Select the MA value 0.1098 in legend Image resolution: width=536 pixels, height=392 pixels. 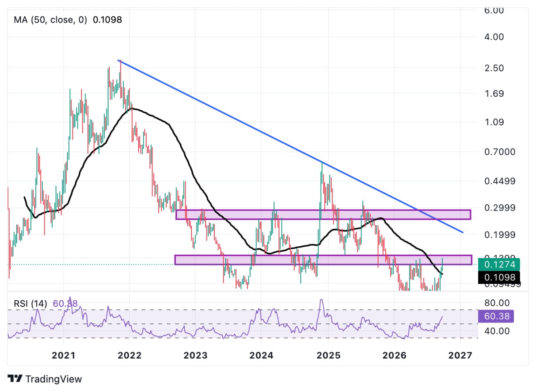107,20
